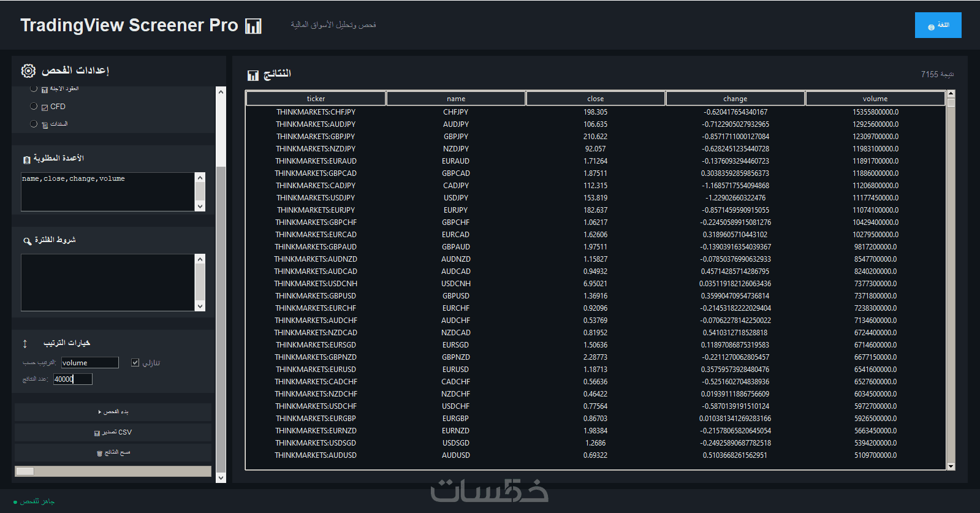Click the EURJPY name cell
Viewport: 980px width, 513px height.
[x=456, y=210]
